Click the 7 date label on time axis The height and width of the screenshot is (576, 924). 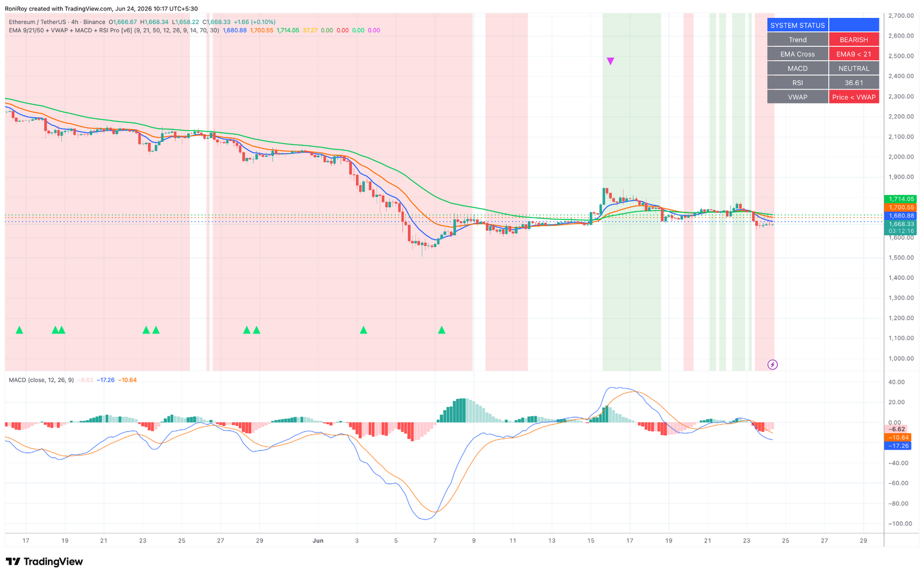click(x=435, y=541)
